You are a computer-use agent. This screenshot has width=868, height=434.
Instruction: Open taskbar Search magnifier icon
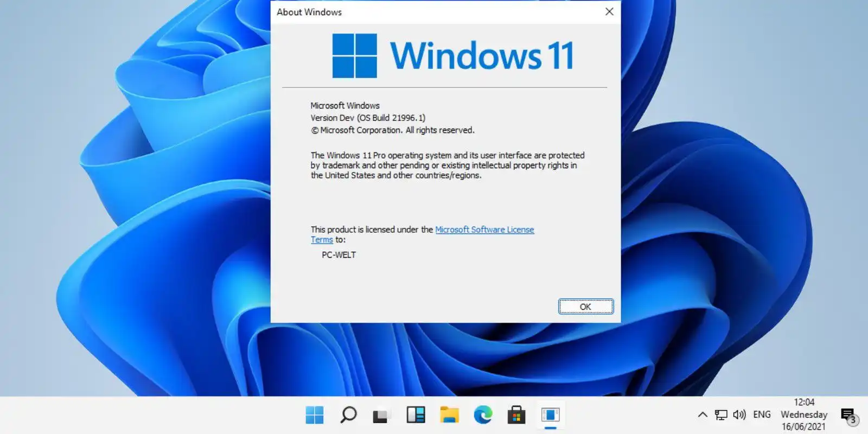[348, 415]
